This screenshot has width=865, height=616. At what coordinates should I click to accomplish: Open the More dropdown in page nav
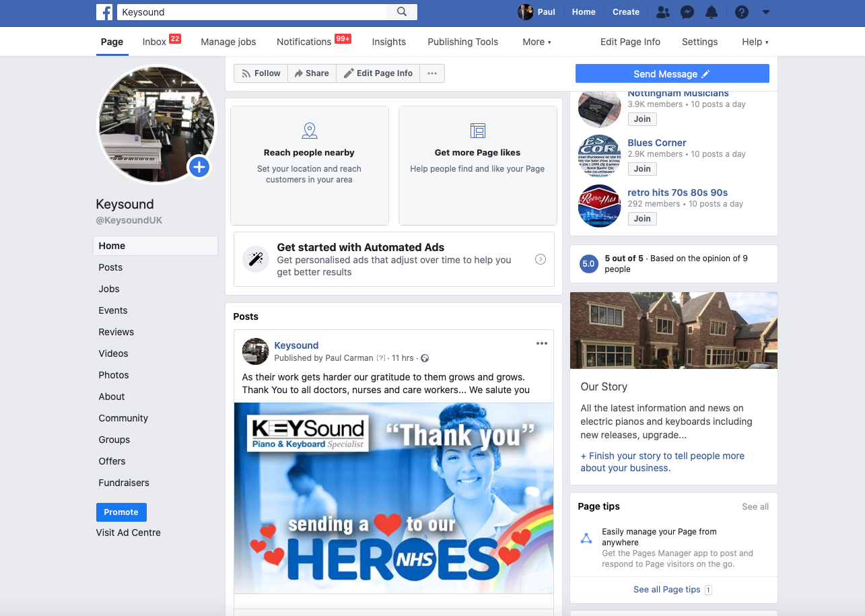point(537,42)
